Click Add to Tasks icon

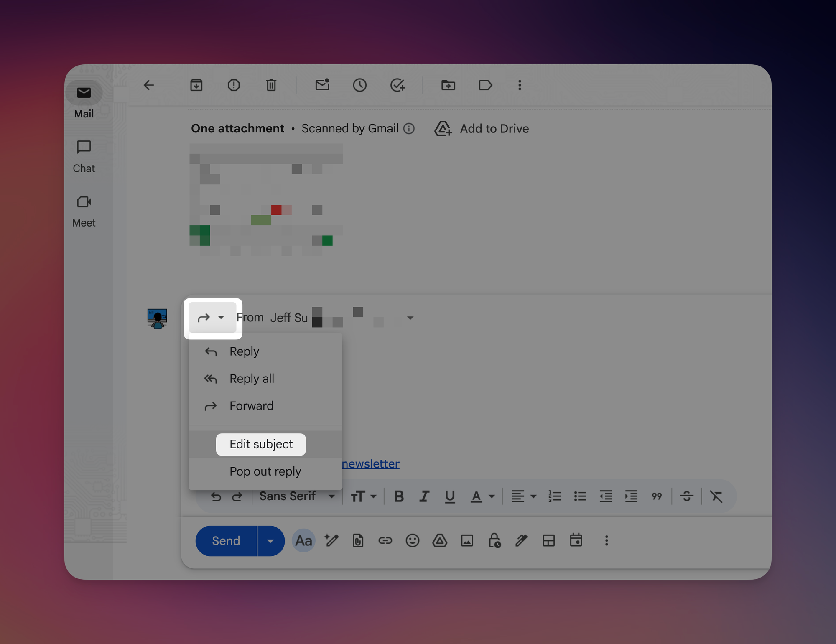tap(397, 85)
